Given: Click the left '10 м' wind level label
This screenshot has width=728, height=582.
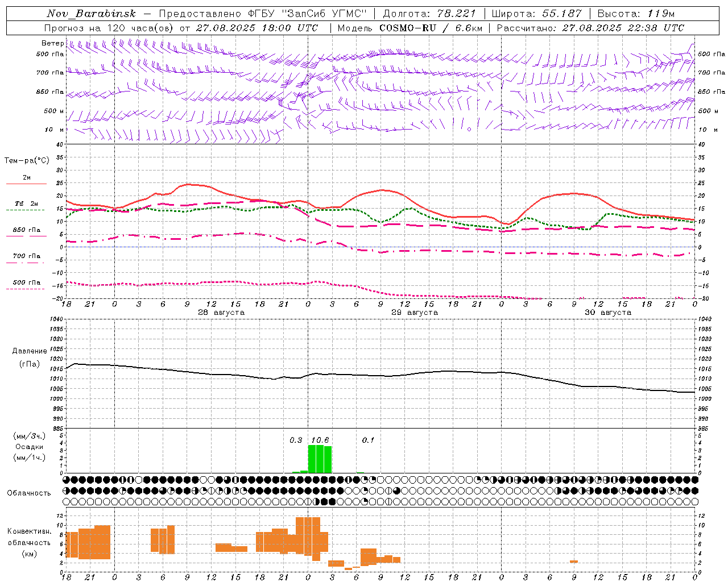Looking at the screenshot, I should pos(55,130).
